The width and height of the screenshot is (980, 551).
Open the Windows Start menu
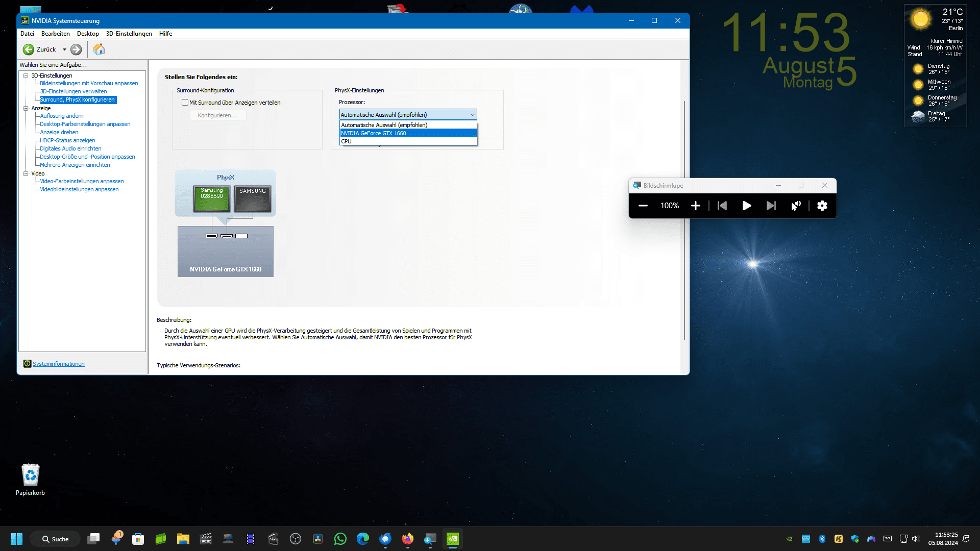(16, 539)
